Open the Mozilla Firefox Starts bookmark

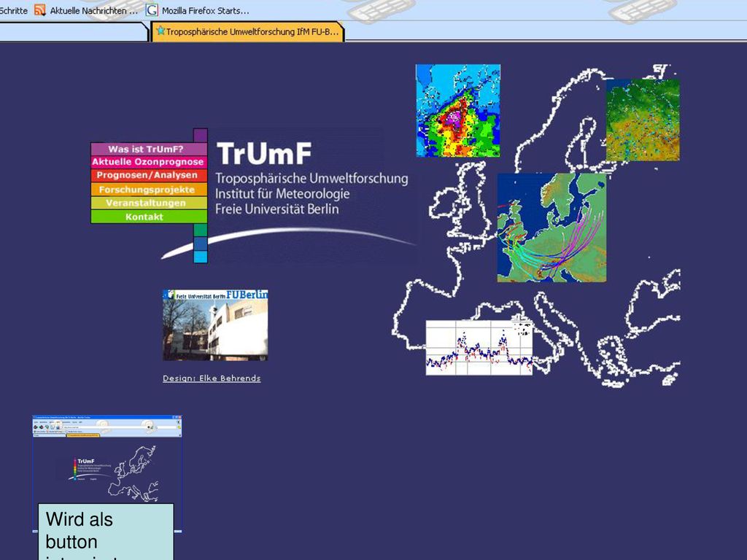pos(205,10)
